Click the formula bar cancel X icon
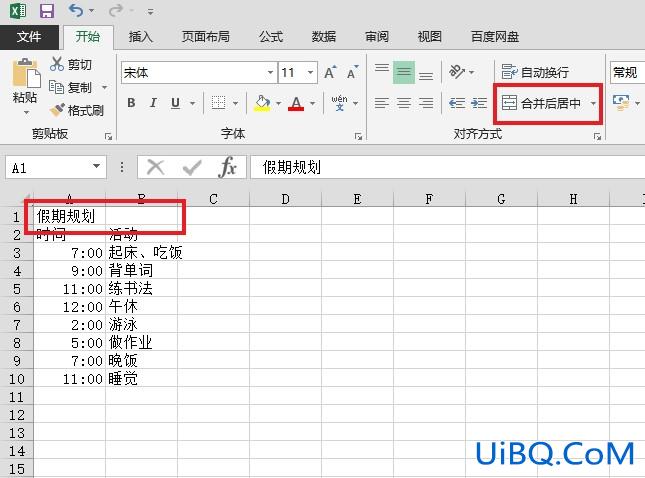The width and height of the screenshot is (645, 478). click(155, 167)
